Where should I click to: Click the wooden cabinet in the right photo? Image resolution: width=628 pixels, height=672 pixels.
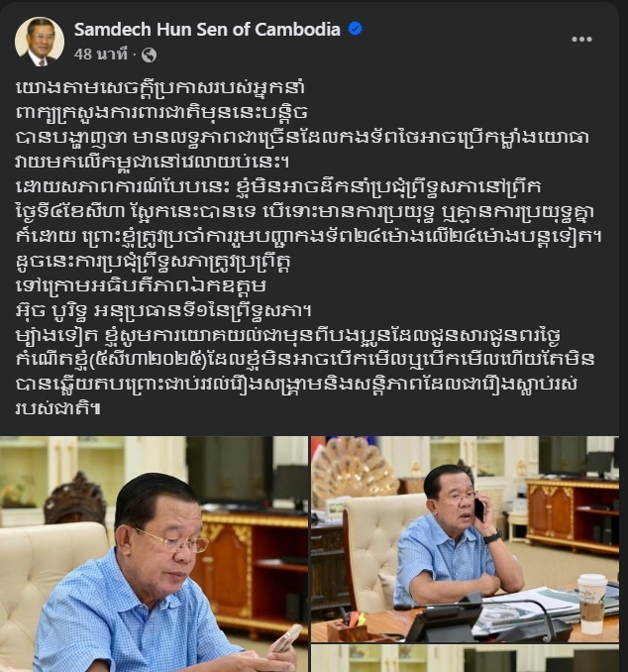[572, 515]
